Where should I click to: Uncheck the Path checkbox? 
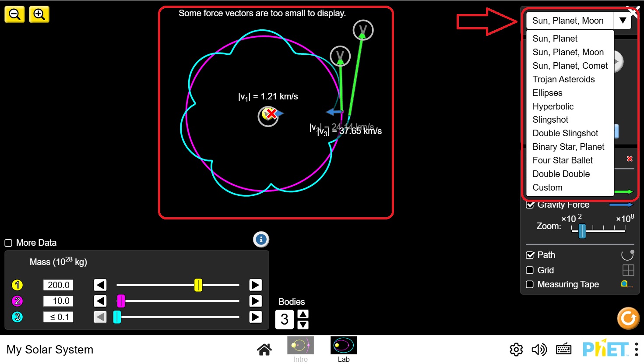click(x=530, y=255)
